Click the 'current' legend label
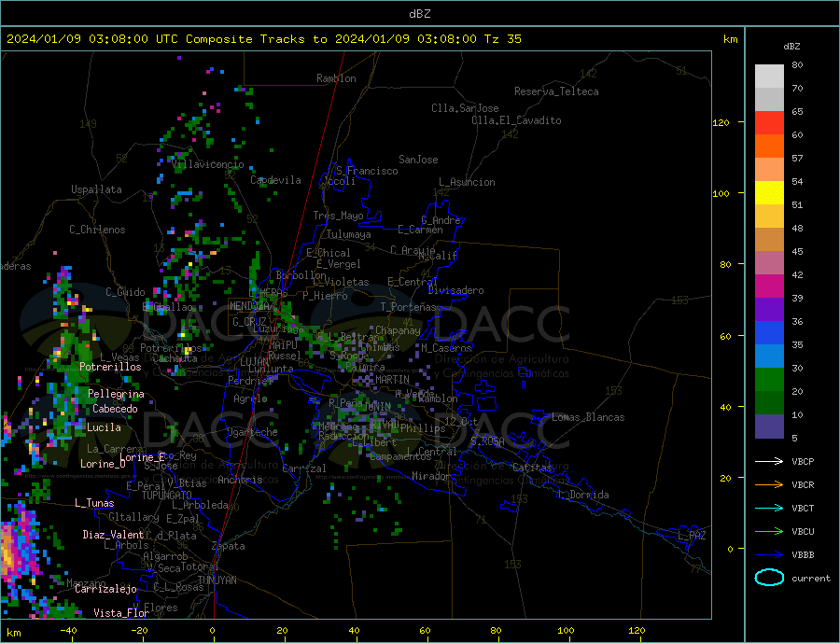The height and width of the screenshot is (643, 840). coord(811,579)
